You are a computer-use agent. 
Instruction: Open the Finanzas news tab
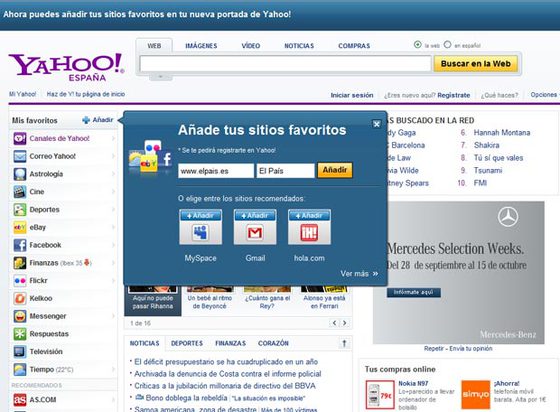pyautogui.click(x=230, y=343)
